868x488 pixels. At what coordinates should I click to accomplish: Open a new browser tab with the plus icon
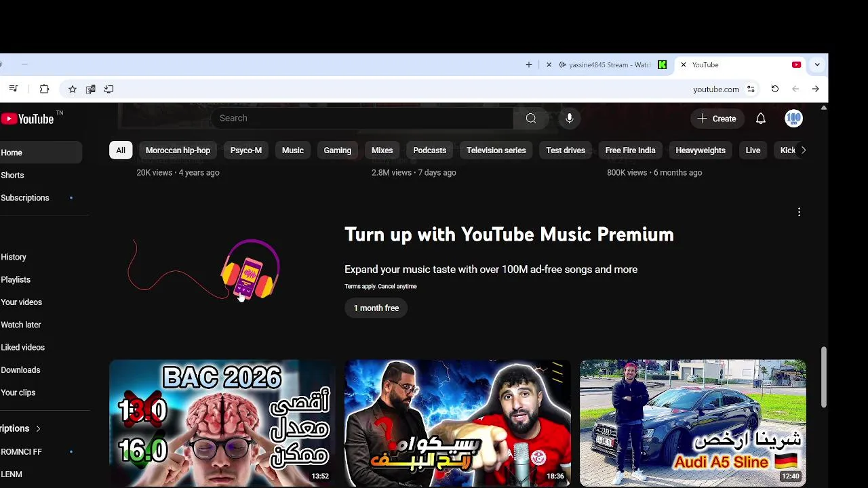[529, 65]
